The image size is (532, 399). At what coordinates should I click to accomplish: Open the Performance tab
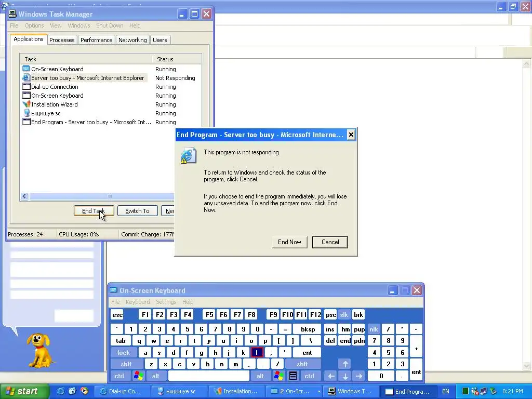click(x=96, y=39)
